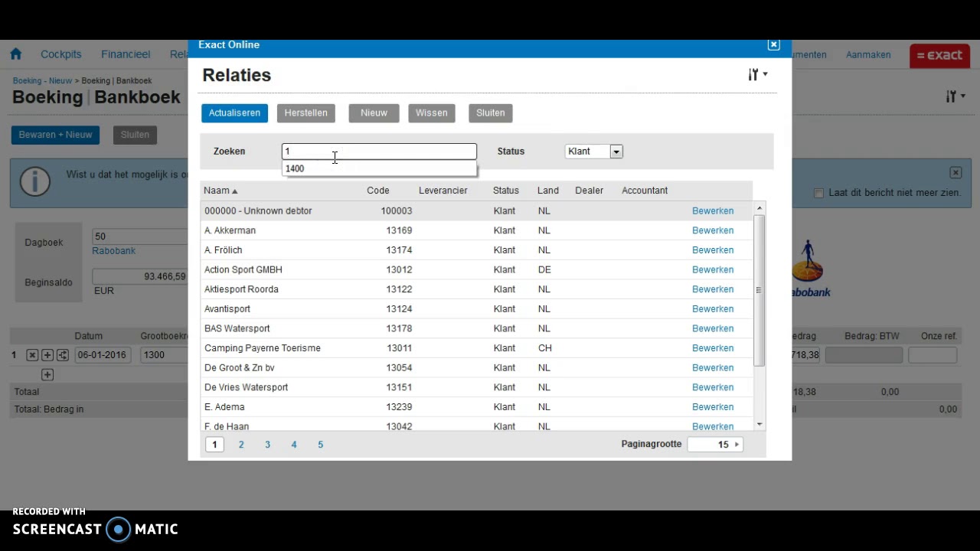Image resolution: width=980 pixels, height=551 pixels.
Task: Click Bewerken for Action Sport GMBH
Action: click(x=713, y=269)
